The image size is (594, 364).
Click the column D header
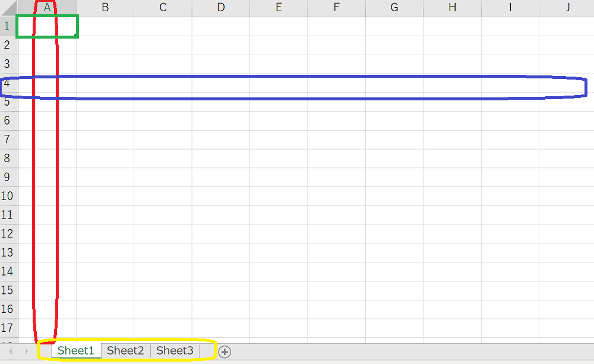click(x=221, y=8)
